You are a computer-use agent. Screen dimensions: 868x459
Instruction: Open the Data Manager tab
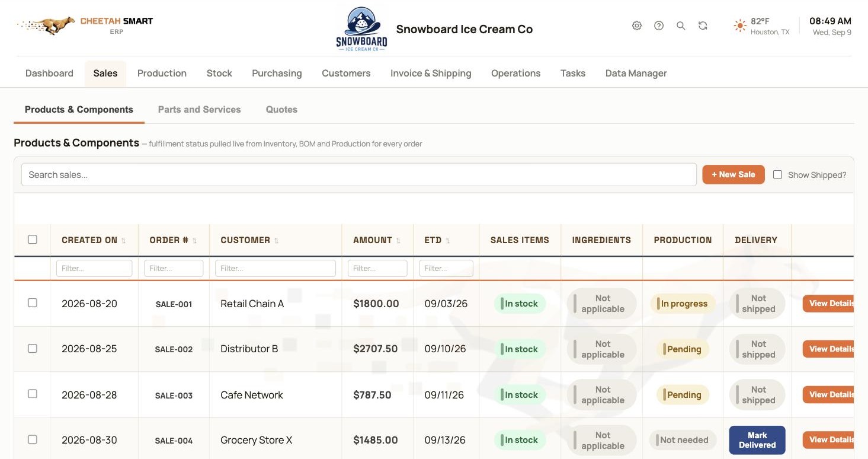pyautogui.click(x=636, y=73)
